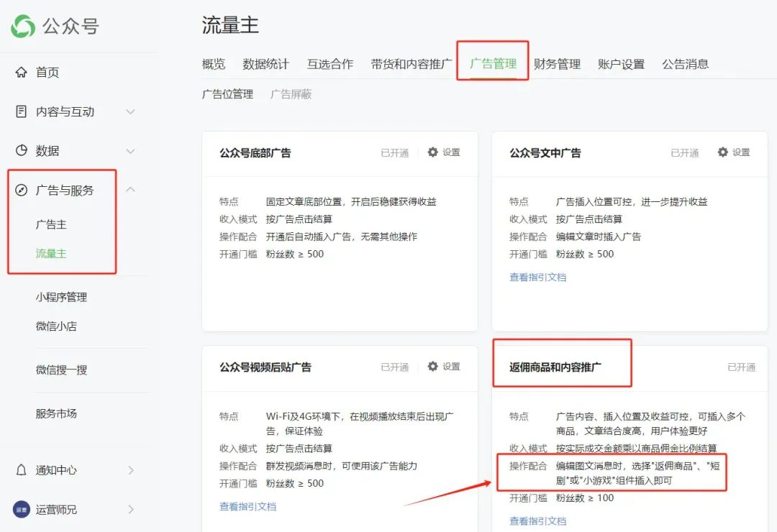Click the gear icon for 公众号视频后贴广告
The width and height of the screenshot is (777, 532).
coord(432,366)
